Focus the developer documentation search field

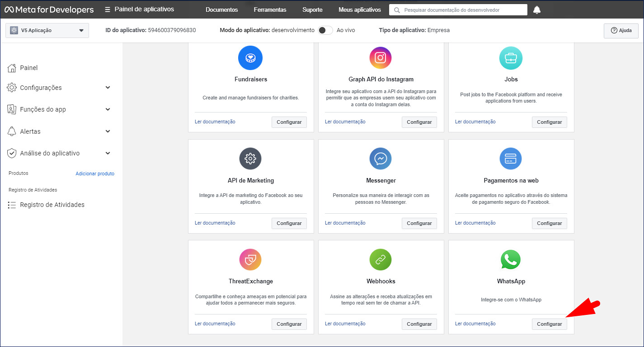tap(458, 10)
